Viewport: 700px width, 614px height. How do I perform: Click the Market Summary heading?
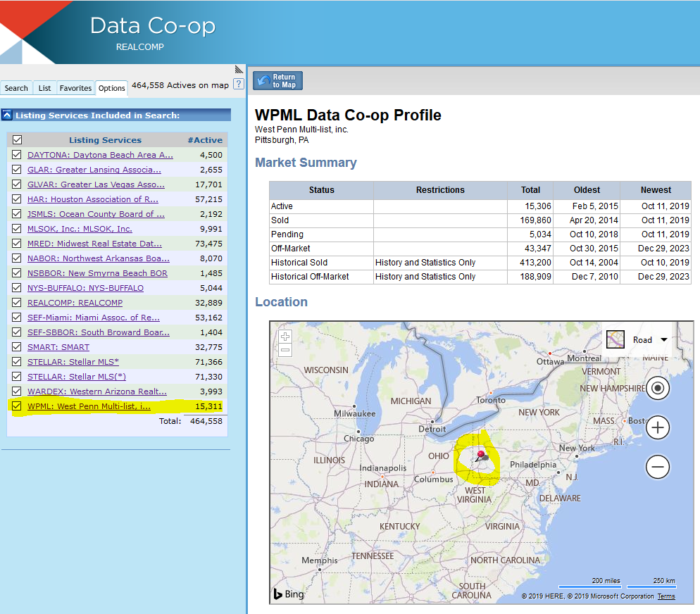click(x=306, y=163)
